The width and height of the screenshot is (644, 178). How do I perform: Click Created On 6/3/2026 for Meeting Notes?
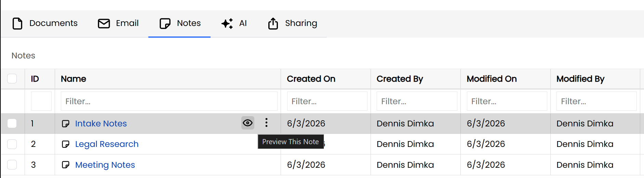(306, 165)
